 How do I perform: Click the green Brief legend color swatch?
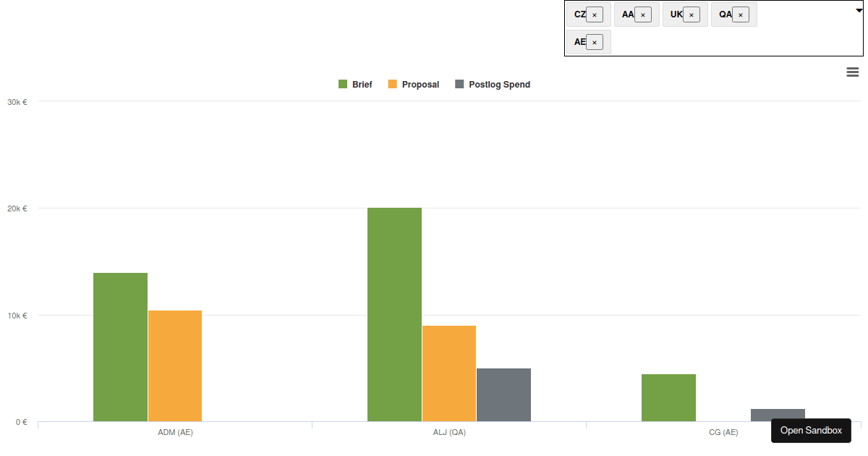[x=343, y=85]
